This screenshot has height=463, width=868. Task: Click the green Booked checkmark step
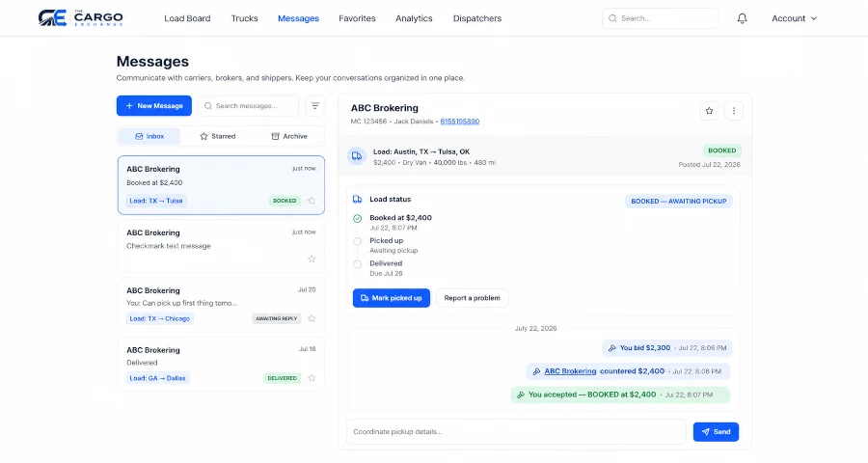point(358,218)
